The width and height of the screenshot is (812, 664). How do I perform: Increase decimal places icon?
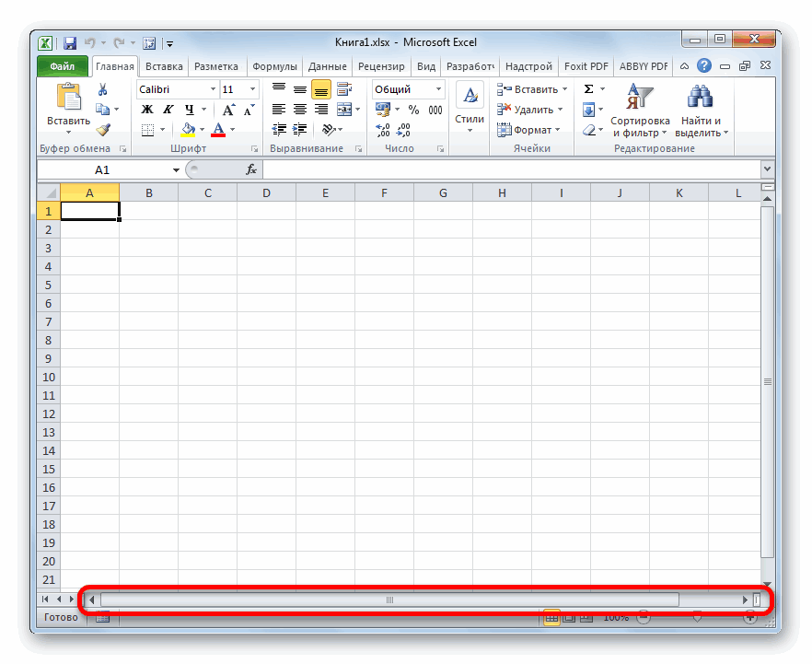[383, 130]
